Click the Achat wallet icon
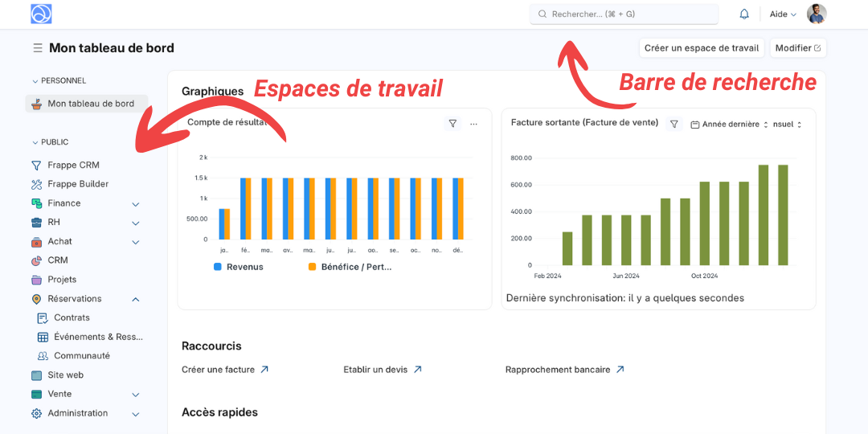This screenshot has height=434, width=868. tap(36, 241)
